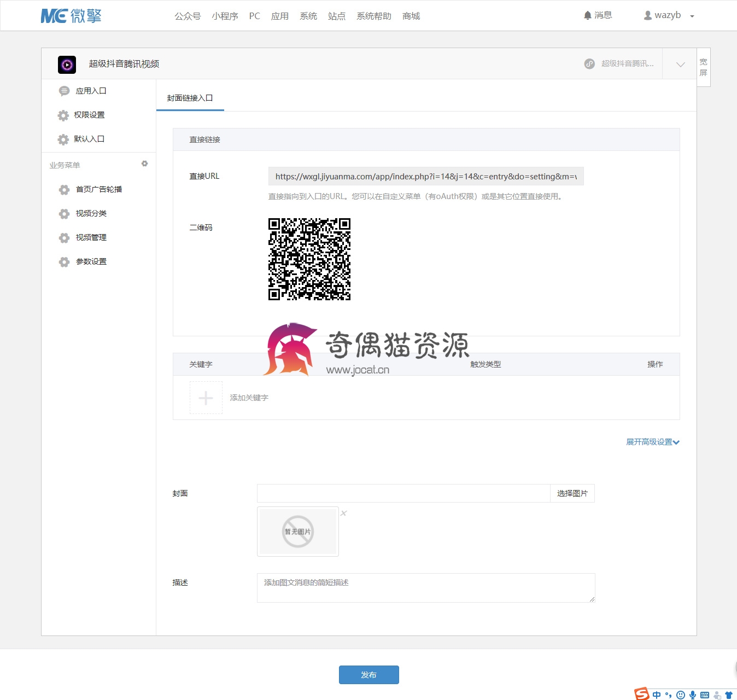
Task: Go to the 应用 menu
Action: point(280,16)
